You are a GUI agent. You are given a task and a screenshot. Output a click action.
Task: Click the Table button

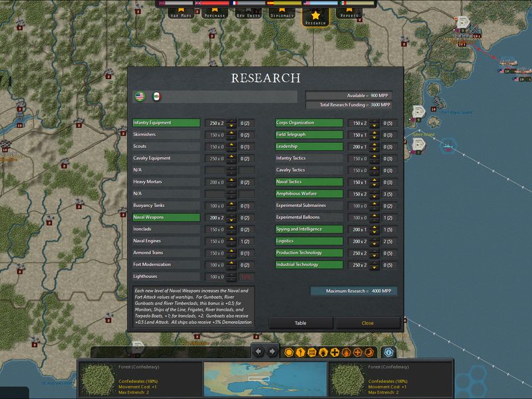(301, 323)
